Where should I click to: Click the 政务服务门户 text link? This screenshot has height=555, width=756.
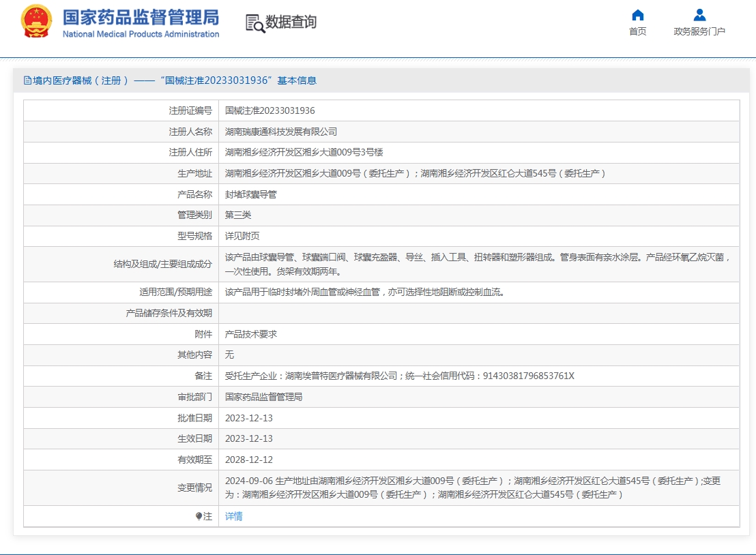[x=699, y=31]
